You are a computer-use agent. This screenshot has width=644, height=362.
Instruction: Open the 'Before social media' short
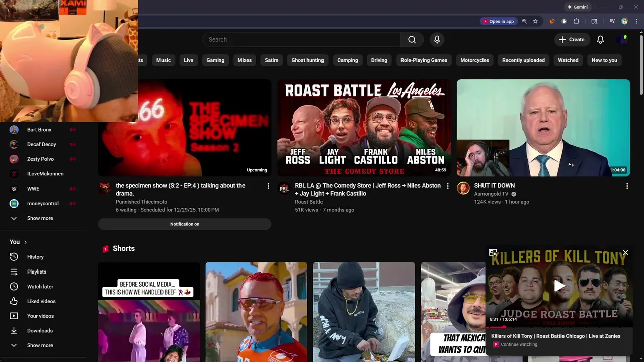tap(149, 312)
